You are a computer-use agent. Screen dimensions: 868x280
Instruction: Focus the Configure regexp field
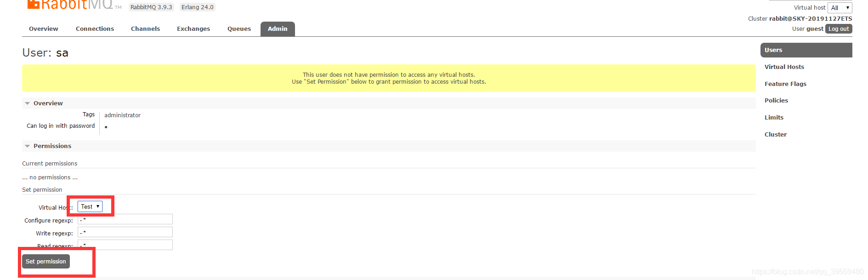tap(125, 219)
